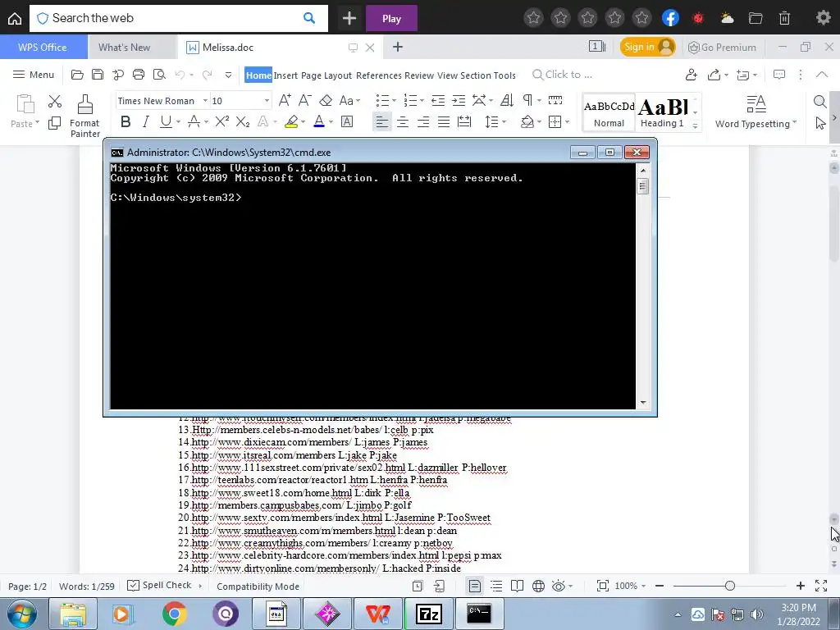This screenshot has height=630, width=840.
Task: Click the character border icon
Action: [x=347, y=122]
